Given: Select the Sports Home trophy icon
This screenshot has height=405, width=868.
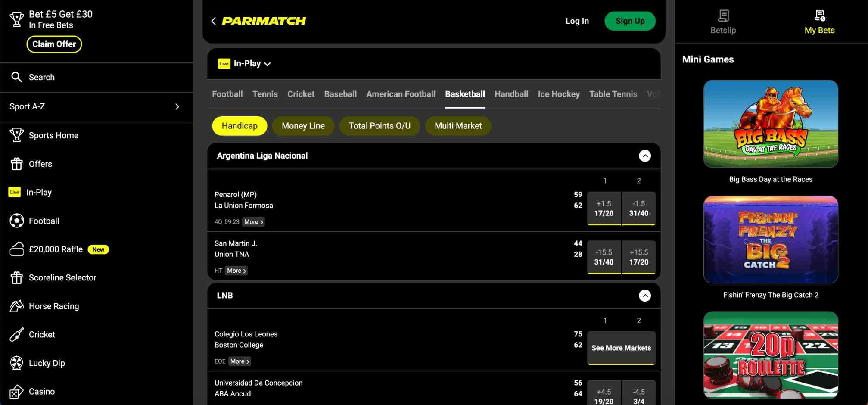Looking at the screenshot, I should click(x=17, y=135).
